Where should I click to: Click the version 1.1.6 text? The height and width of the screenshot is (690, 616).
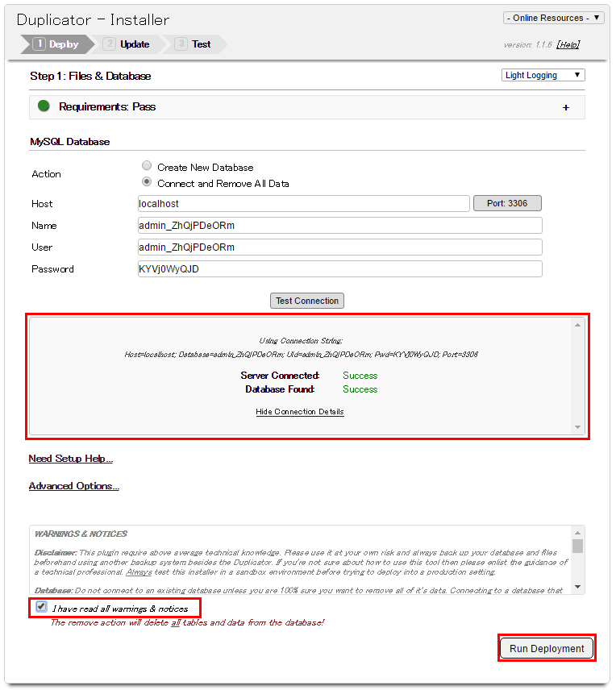click(x=528, y=45)
